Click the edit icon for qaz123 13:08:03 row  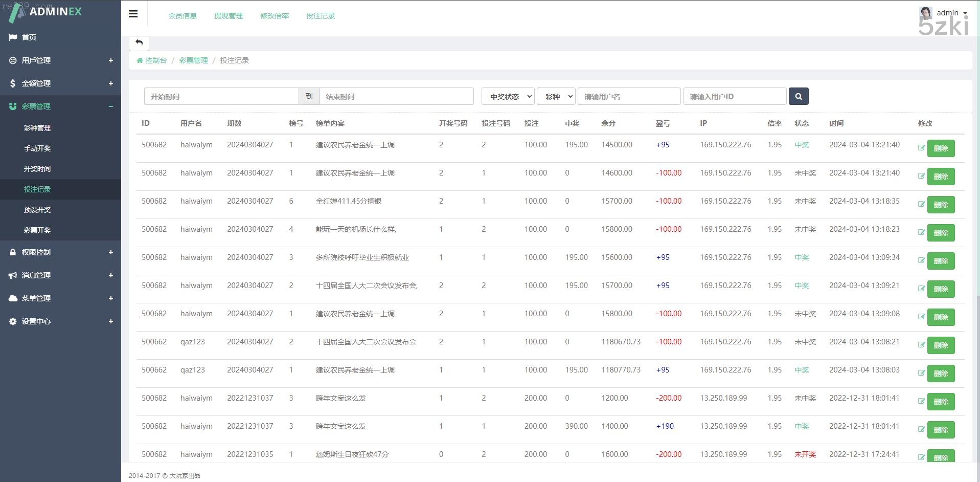point(921,373)
